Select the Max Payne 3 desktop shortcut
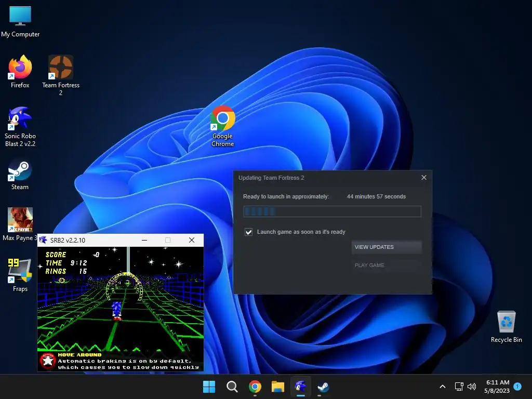This screenshot has height=399, width=532. [20, 224]
